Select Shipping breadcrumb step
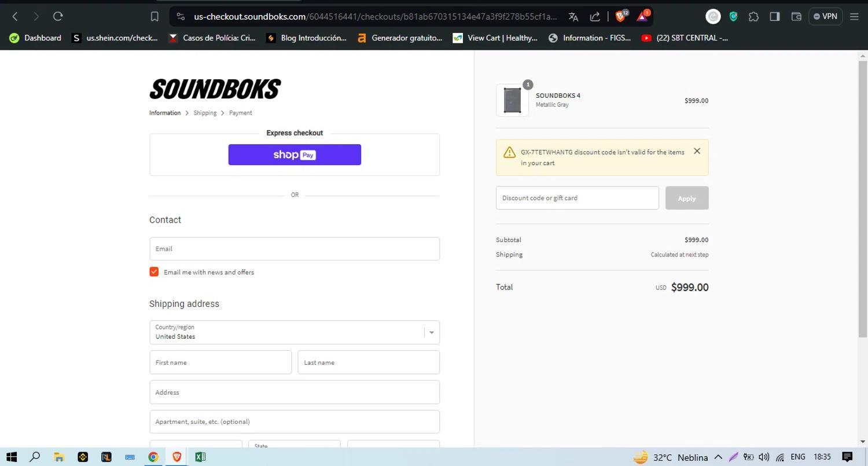The height and width of the screenshot is (466, 868). coord(205,113)
